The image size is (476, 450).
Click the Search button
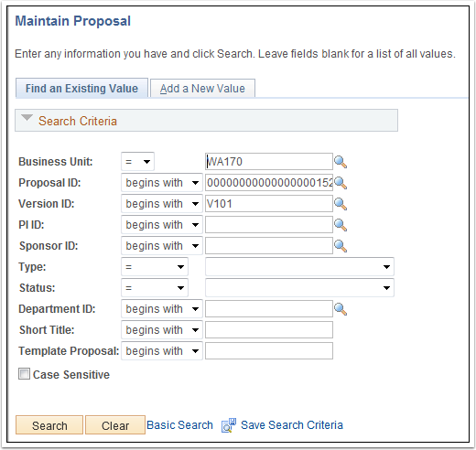49,425
